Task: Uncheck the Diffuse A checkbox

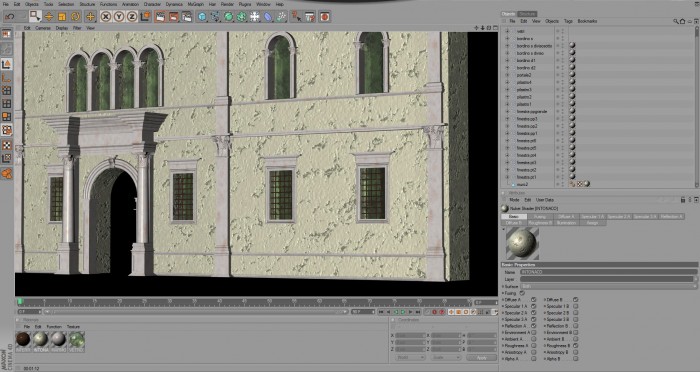Action: pyautogui.click(x=533, y=300)
